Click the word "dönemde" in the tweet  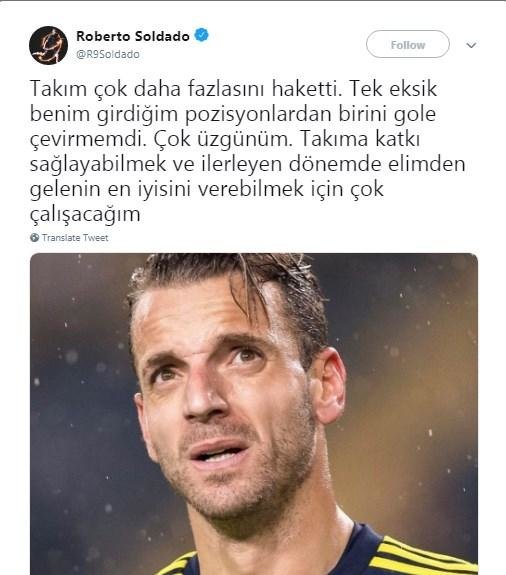tap(335, 164)
